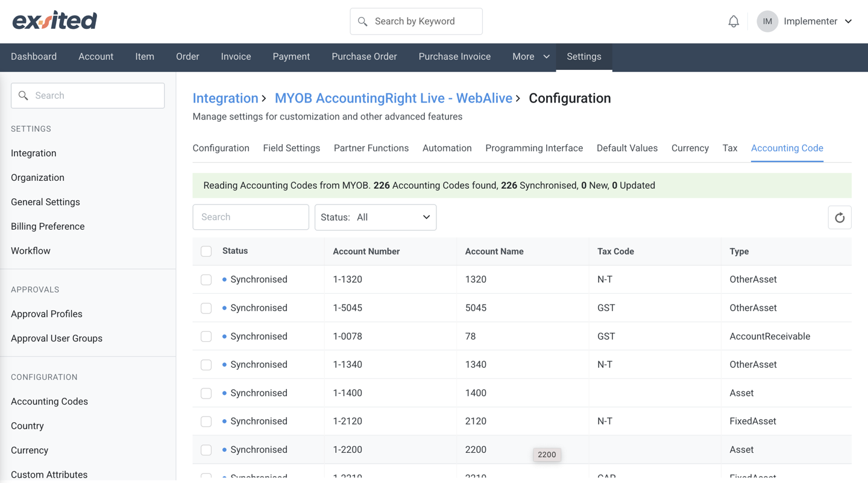The height and width of the screenshot is (483, 868).
Task: Check the row for account 1-5045
Action: [206, 308]
